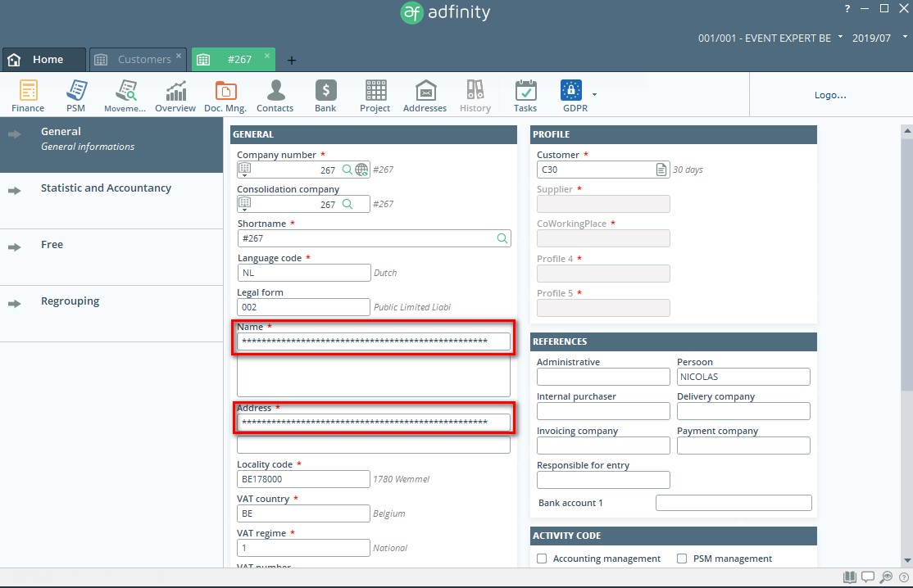Viewport: 913px width, 588px height.
Task: Select Statistic and Accountancy section
Action: (x=106, y=188)
